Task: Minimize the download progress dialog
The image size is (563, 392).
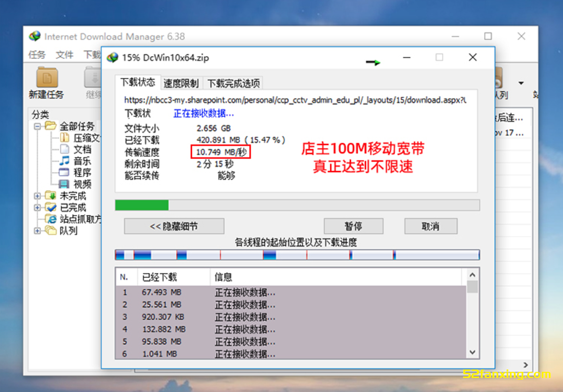Action: click(x=406, y=58)
